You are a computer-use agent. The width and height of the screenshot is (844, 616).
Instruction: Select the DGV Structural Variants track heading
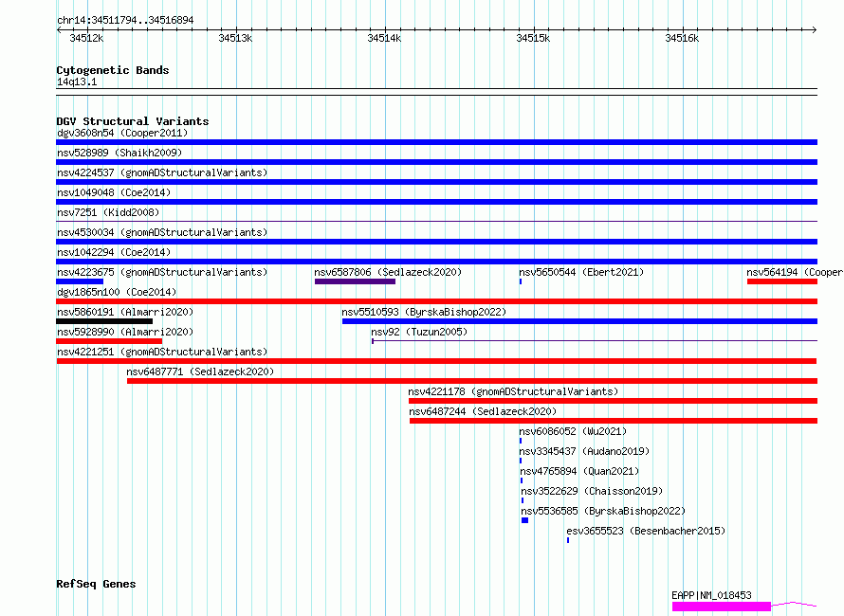click(133, 121)
